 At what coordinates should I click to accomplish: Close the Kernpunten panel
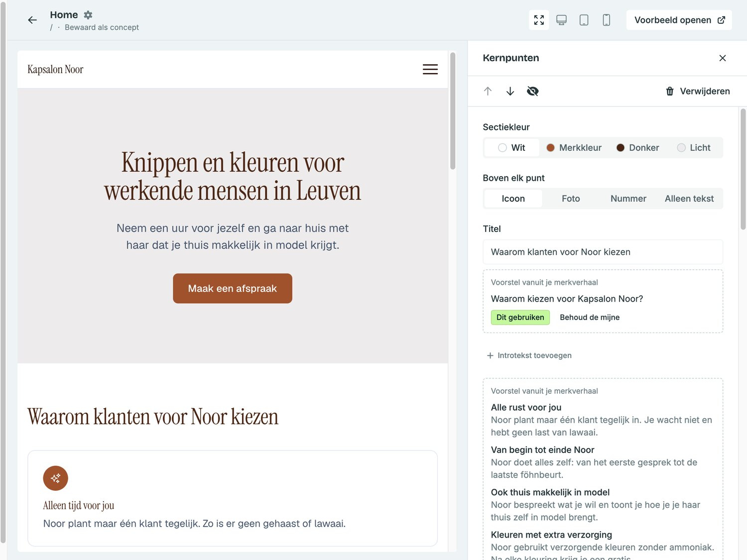723,58
